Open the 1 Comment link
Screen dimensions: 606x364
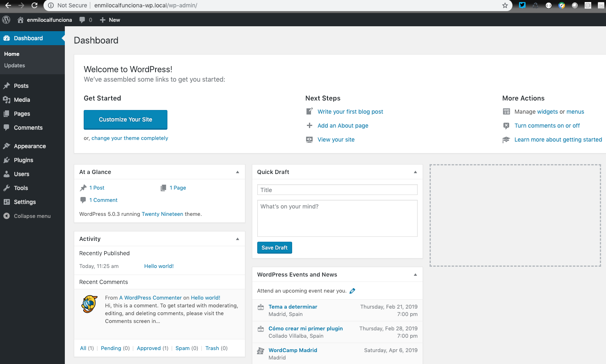[103, 200]
